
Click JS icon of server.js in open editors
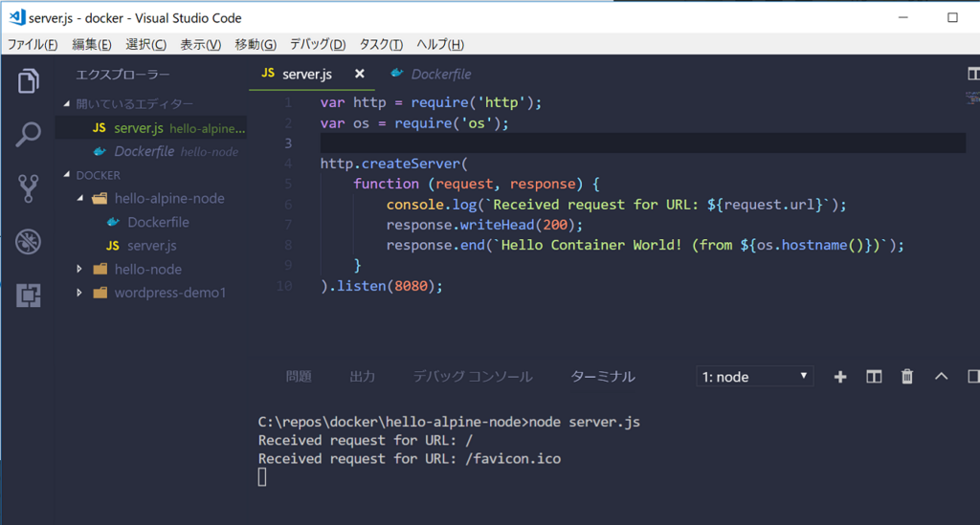pyautogui.click(x=99, y=128)
